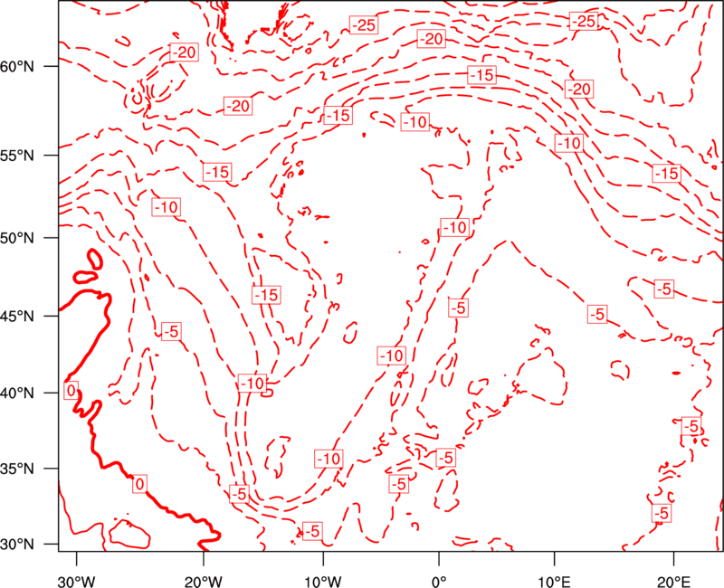The width and height of the screenshot is (724, 588).
Task: Click the rightmost -20 contour label
Action: point(579,89)
